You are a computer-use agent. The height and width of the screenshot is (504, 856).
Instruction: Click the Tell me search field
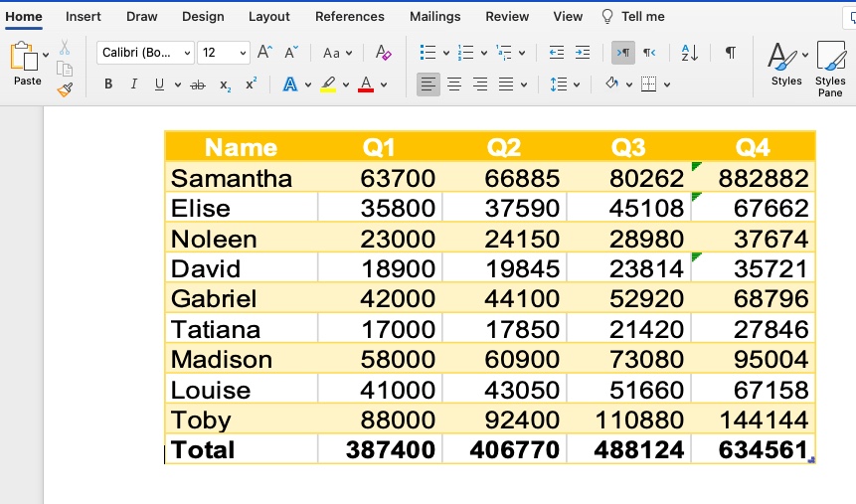[643, 16]
